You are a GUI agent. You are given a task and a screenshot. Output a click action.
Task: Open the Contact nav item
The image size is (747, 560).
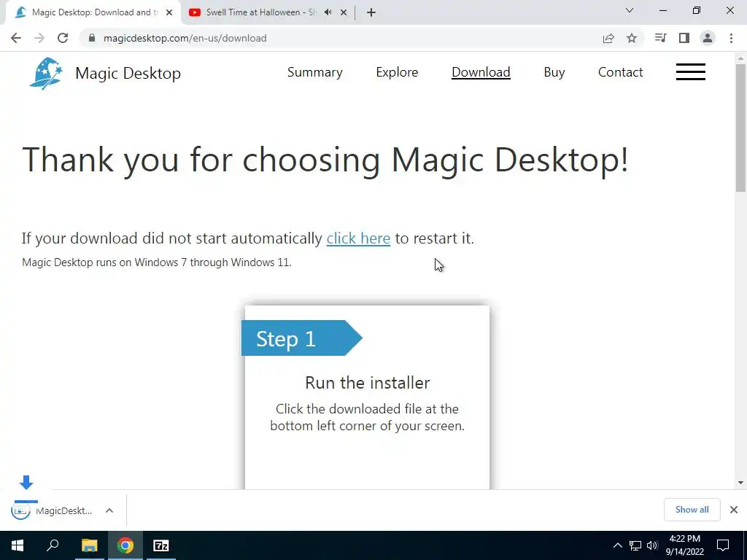[620, 72]
